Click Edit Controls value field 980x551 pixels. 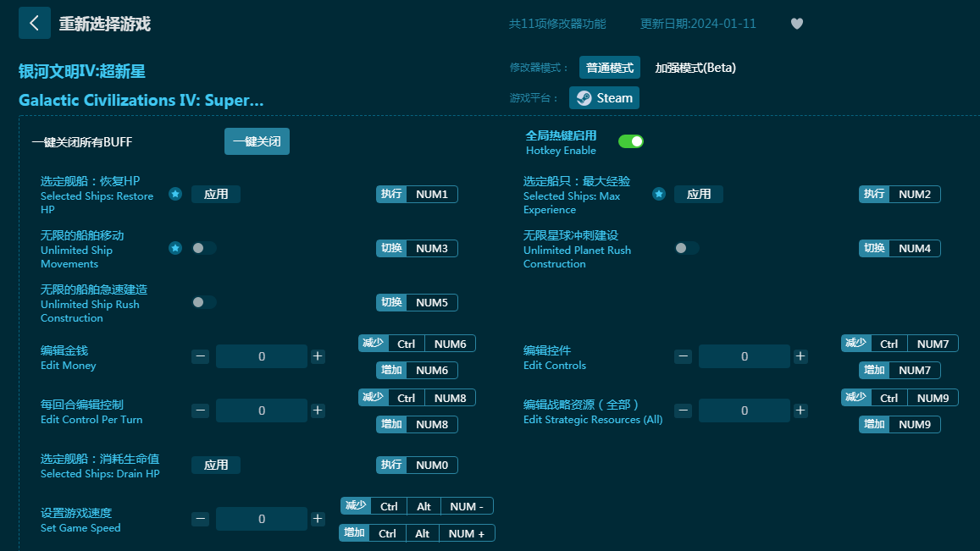click(x=745, y=356)
